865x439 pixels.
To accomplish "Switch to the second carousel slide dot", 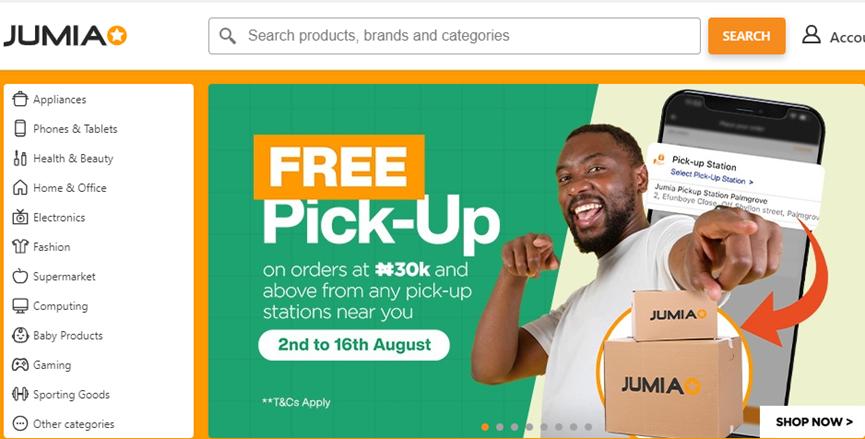I will tap(500, 427).
